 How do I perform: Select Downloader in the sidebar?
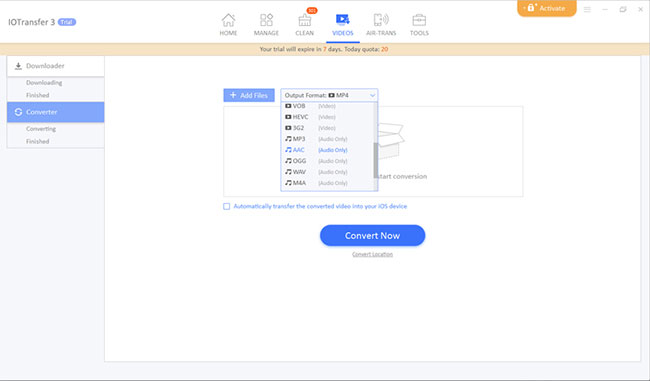point(56,66)
